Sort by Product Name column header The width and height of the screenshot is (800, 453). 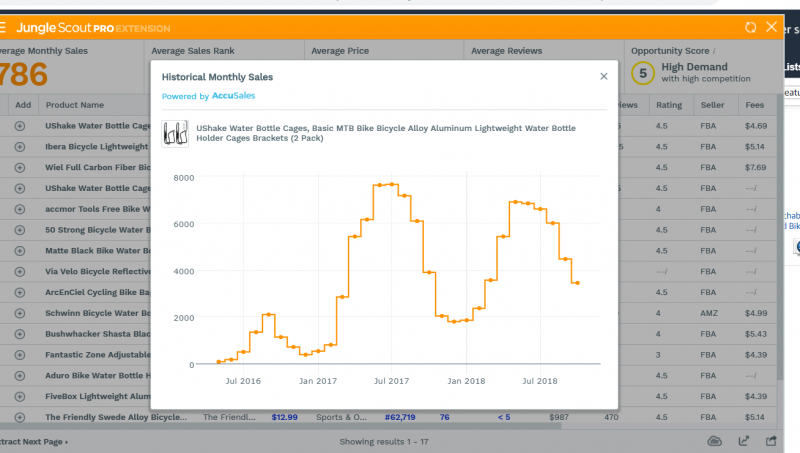point(74,105)
